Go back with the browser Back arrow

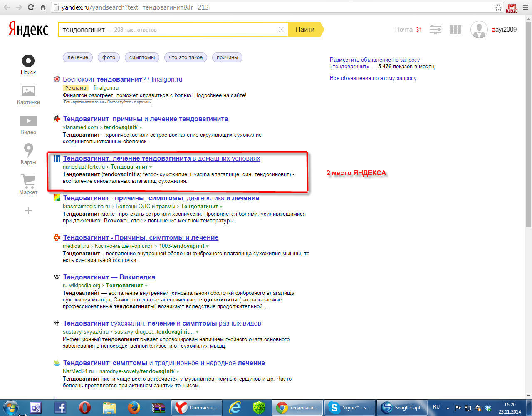7,7
